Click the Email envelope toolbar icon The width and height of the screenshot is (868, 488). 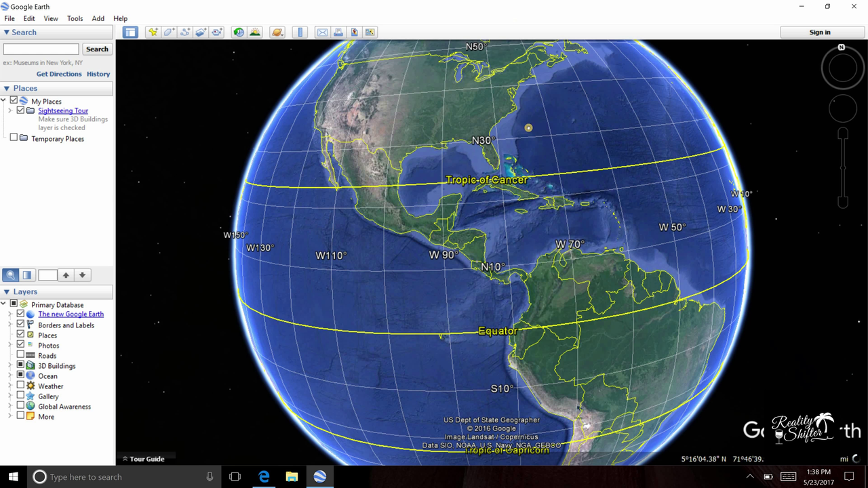(322, 33)
